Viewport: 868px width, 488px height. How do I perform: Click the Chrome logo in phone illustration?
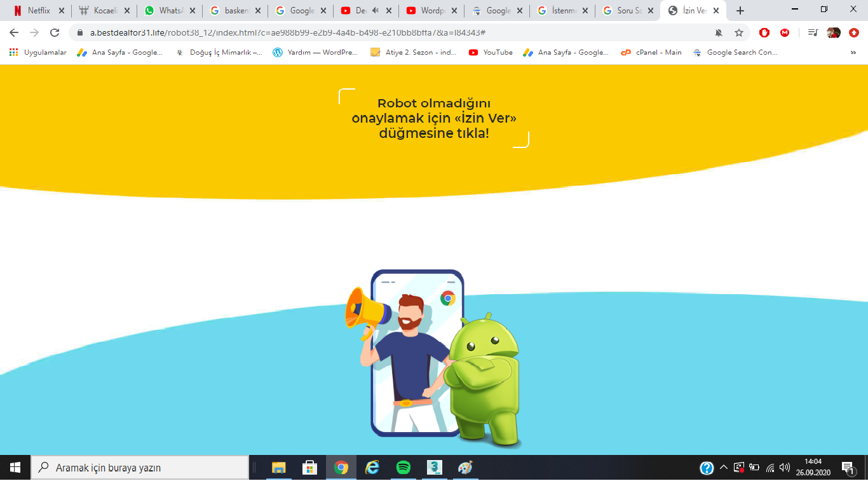coord(448,298)
